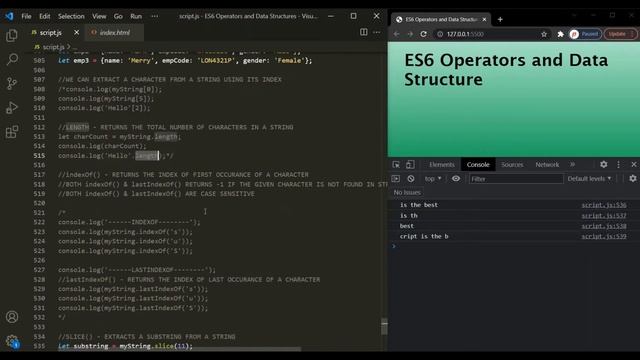Click the 'is the best' log entry
The height and width of the screenshot is (360, 640).
point(419,205)
